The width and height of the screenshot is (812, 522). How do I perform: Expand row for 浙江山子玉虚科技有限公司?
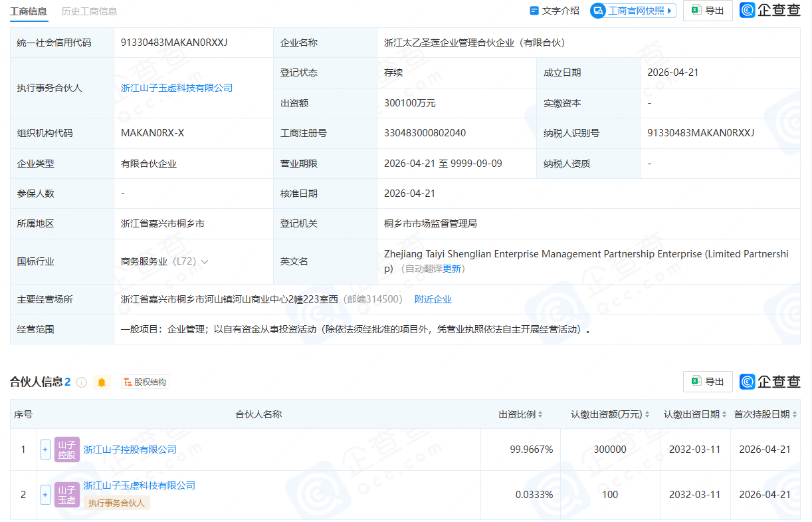(x=45, y=495)
